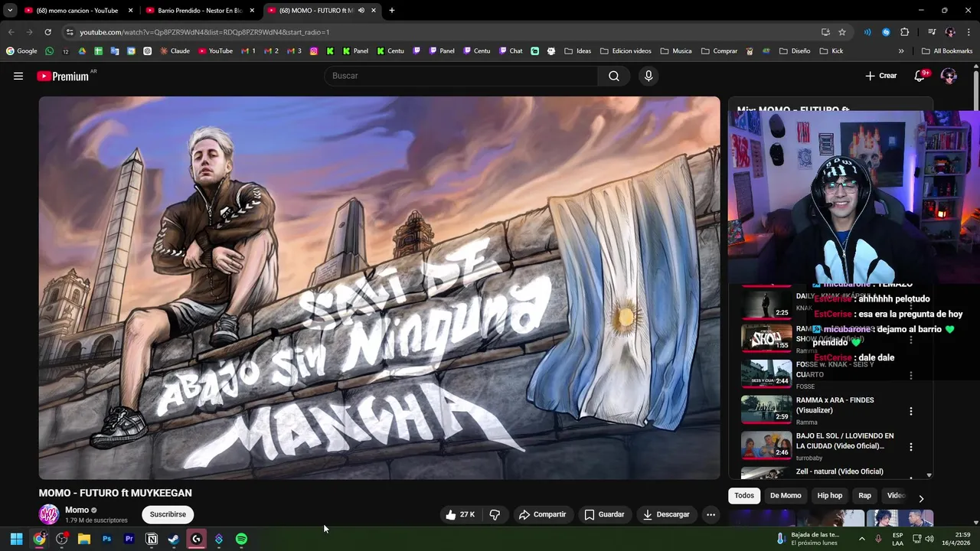This screenshot has height=551, width=980.
Task: Open WhatsApp bookmark icon
Action: 50,51
